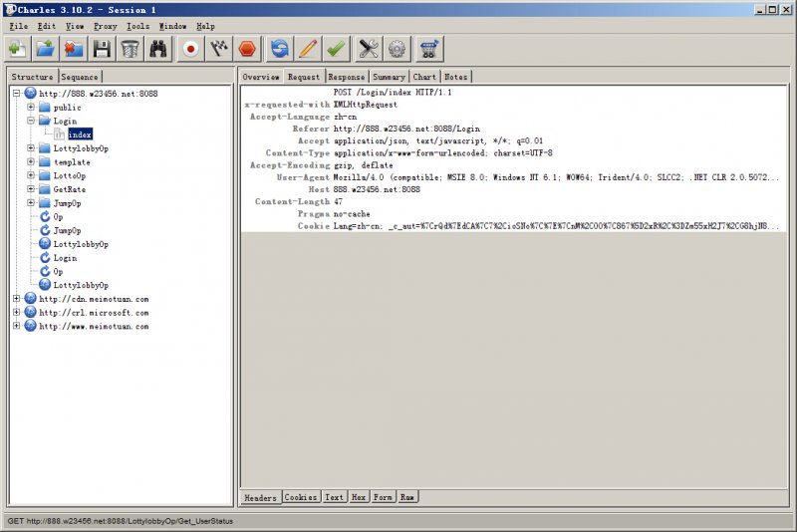Click the Close Session toolbar icon
This screenshot has width=797, height=532.
pos(74,49)
